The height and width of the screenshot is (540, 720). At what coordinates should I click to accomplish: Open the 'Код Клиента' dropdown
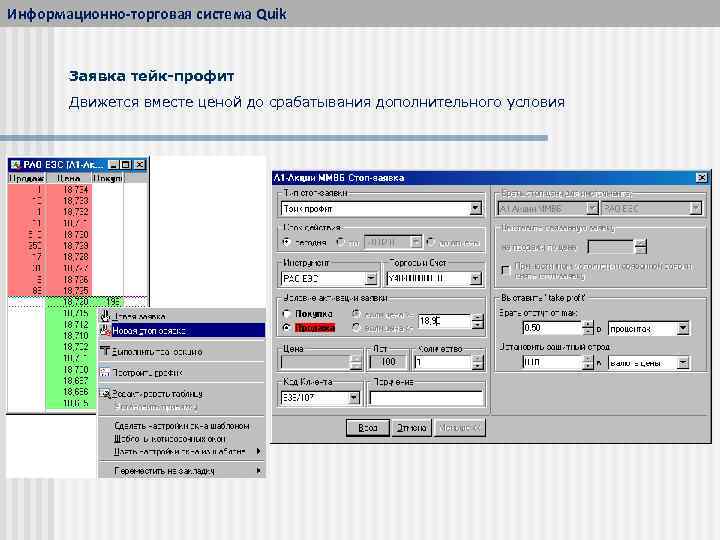click(354, 398)
